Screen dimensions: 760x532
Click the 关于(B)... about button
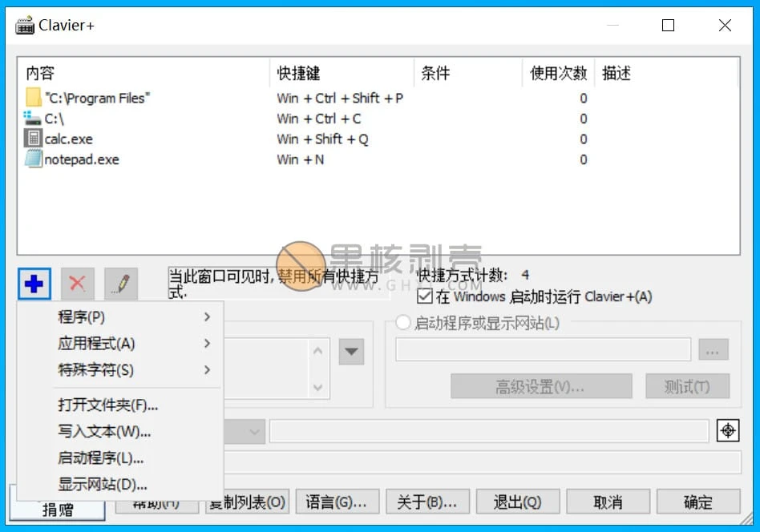click(427, 502)
